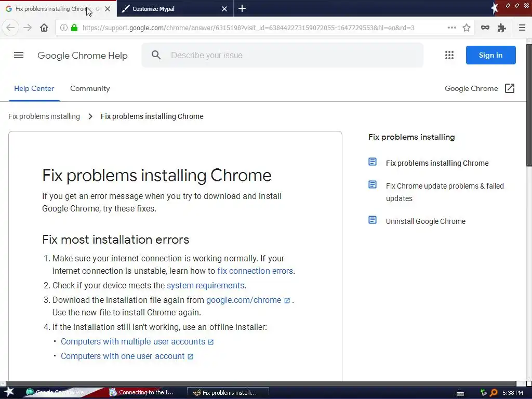This screenshot has width=532, height=399.
Task: Switch to the Customize Mypal tab
Action: [170, 8]
